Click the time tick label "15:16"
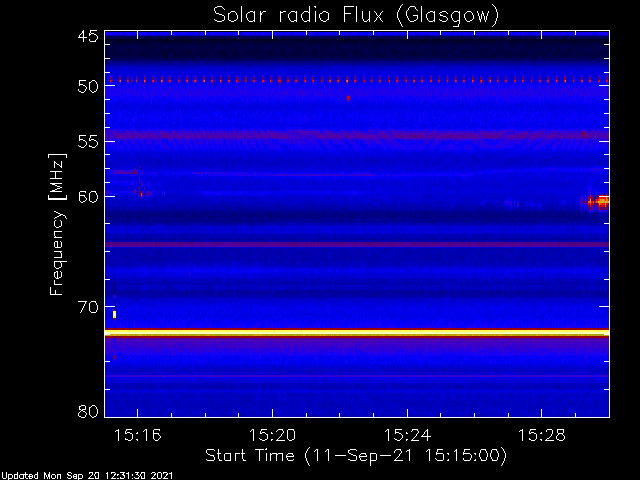Screen dimensions: 640x480 pyautogui.click(x=138, y=436)
